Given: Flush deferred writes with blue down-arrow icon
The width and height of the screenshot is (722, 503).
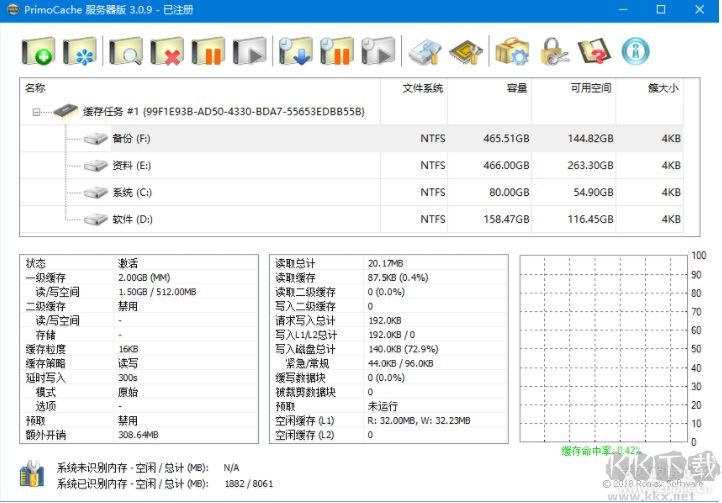Looking at the screenshot, I should pos(296,52).
